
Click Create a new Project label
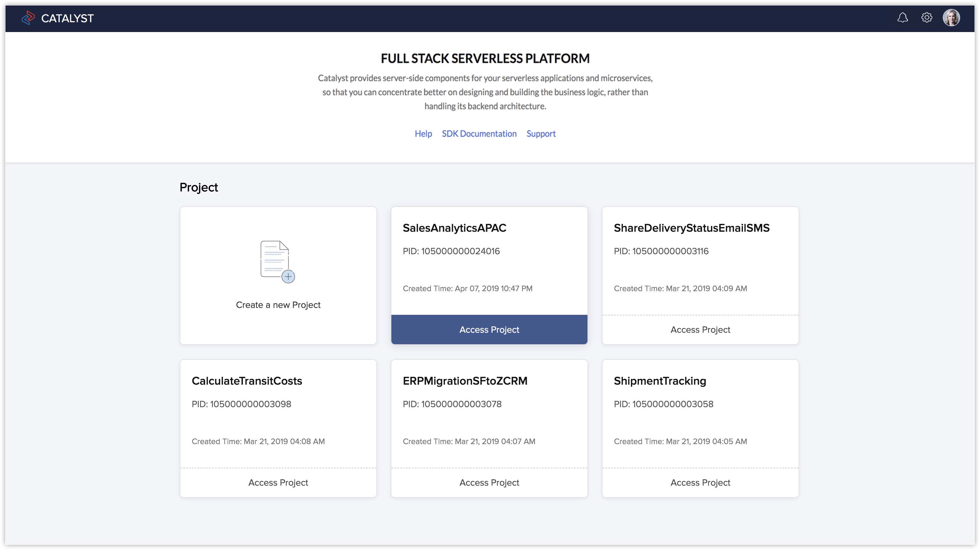tap(278, 305)
